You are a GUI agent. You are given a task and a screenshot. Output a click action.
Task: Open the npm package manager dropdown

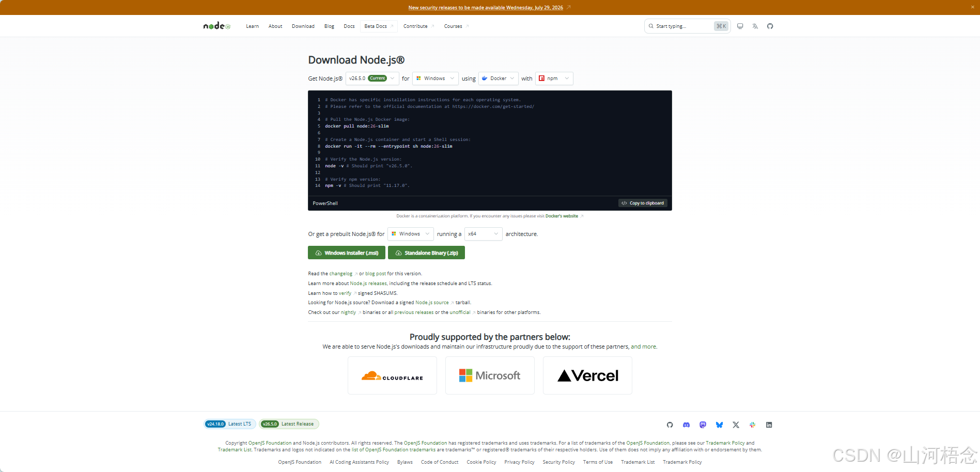pos(554,78)
